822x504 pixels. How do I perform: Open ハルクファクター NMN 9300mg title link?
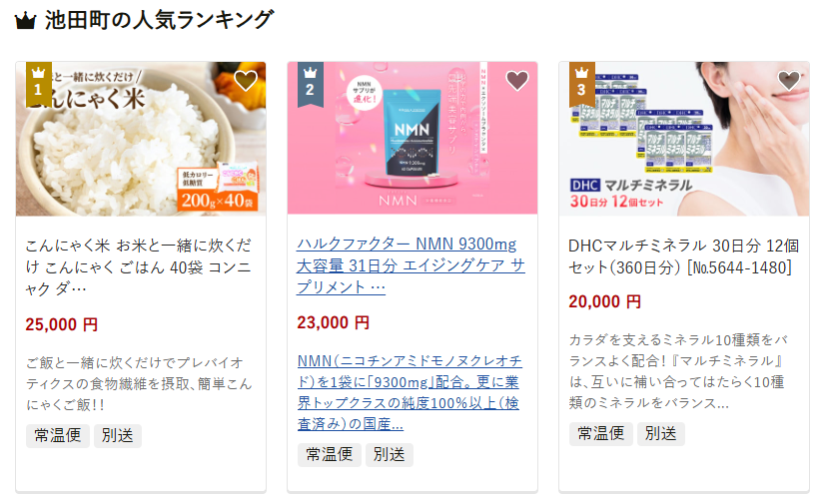tap(411, 265)
